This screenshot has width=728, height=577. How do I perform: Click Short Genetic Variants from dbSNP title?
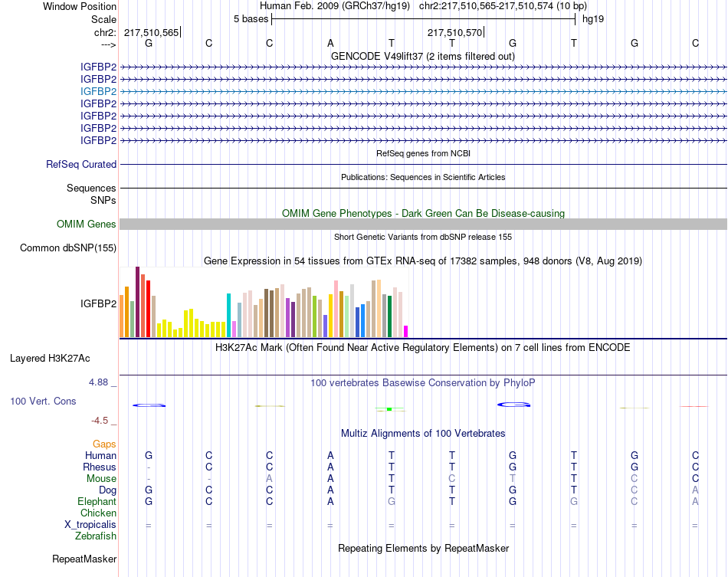423,237
